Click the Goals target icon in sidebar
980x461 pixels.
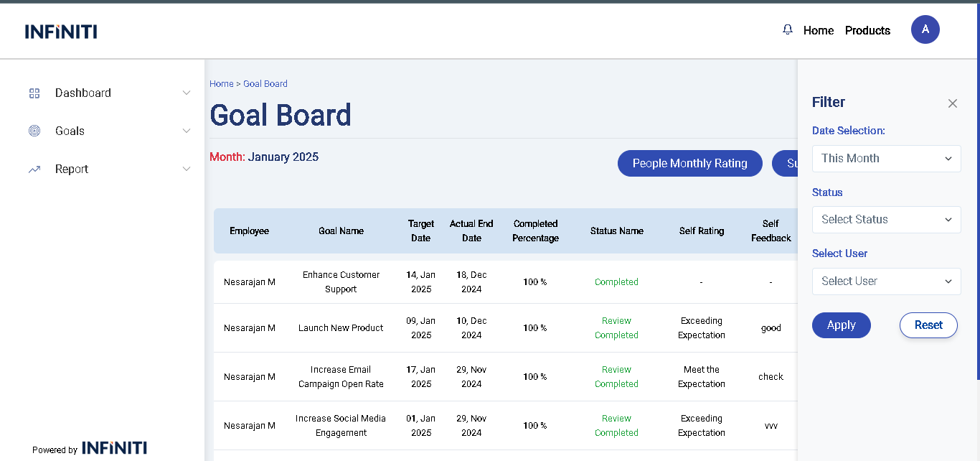[x=34, y=131]
